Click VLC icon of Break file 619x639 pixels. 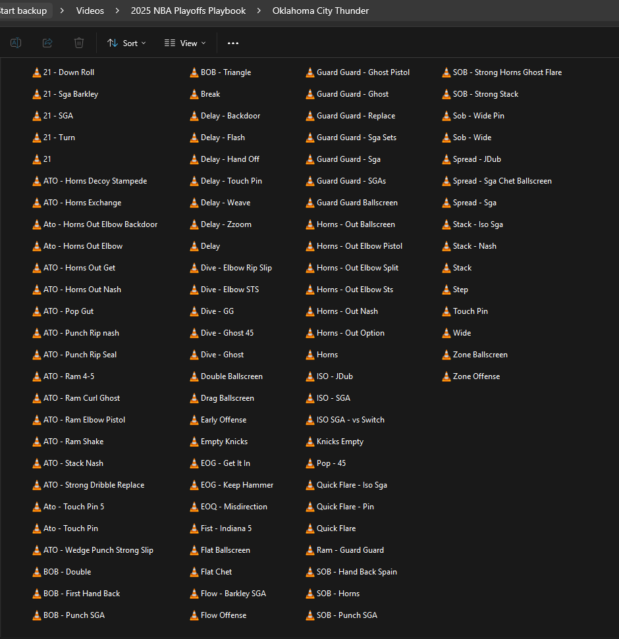[x=194, y=94]
